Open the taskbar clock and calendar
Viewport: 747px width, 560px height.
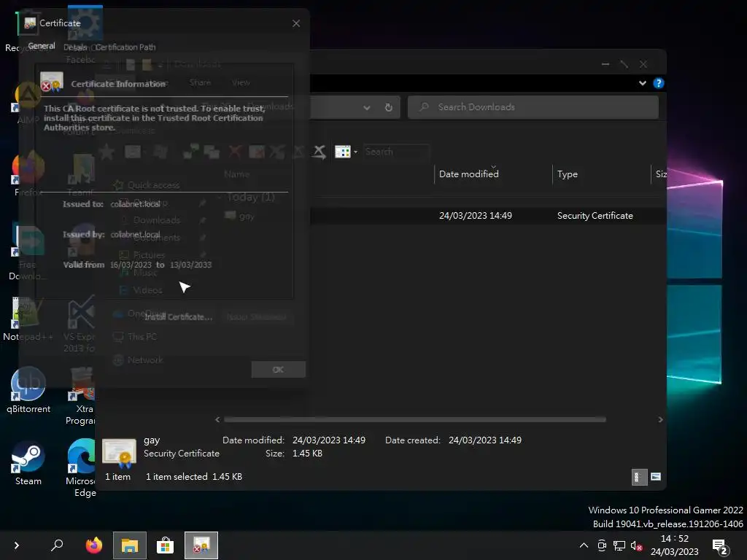[x=675, y=545]
